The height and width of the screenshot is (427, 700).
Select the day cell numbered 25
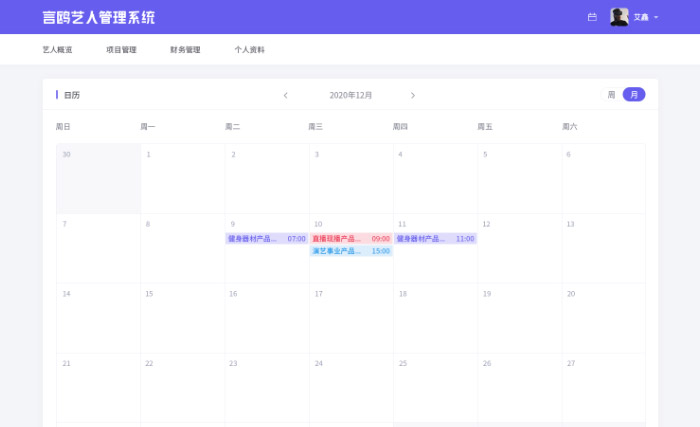click(x=435, y=388)
